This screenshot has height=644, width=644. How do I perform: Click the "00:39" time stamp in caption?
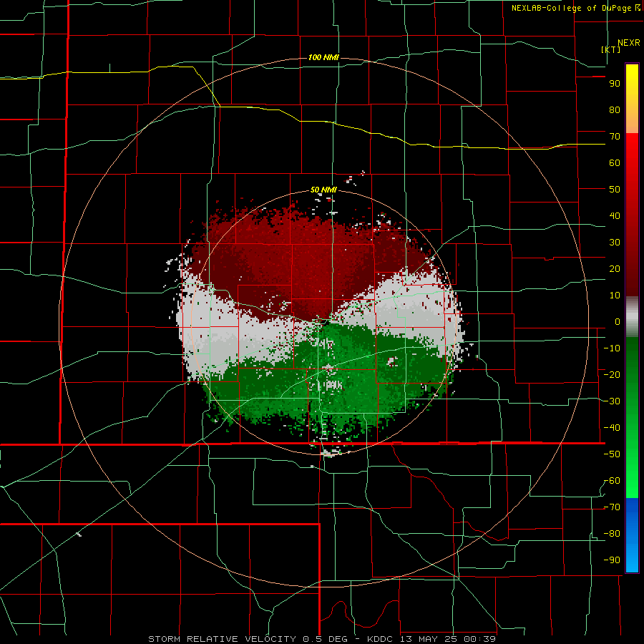[480, 639]
